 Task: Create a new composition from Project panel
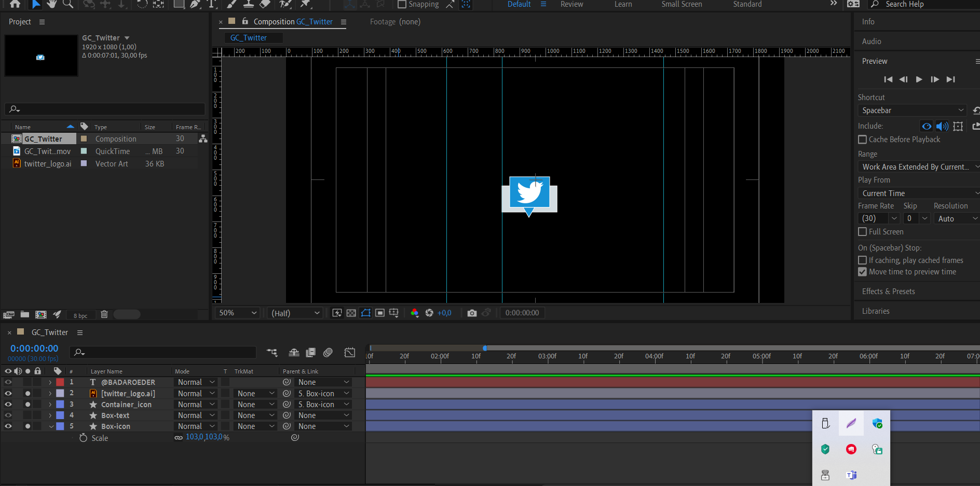[41, 314]
